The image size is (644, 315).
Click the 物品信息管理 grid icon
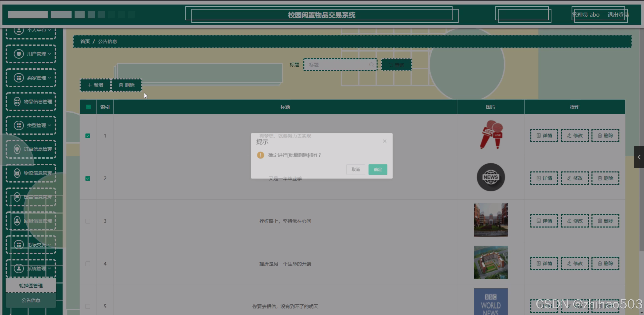17,102
